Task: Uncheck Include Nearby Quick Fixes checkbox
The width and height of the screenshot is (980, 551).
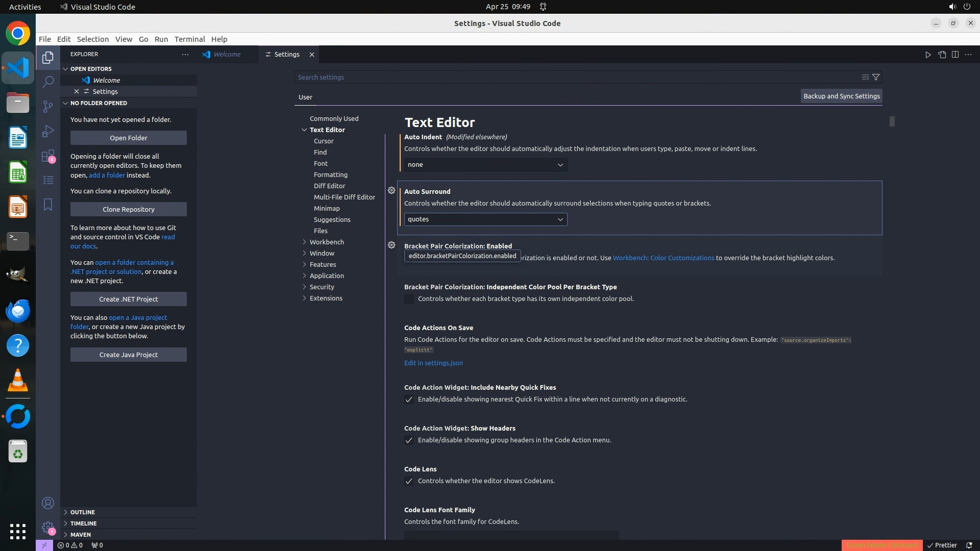Action: click(x=409, y=399)
